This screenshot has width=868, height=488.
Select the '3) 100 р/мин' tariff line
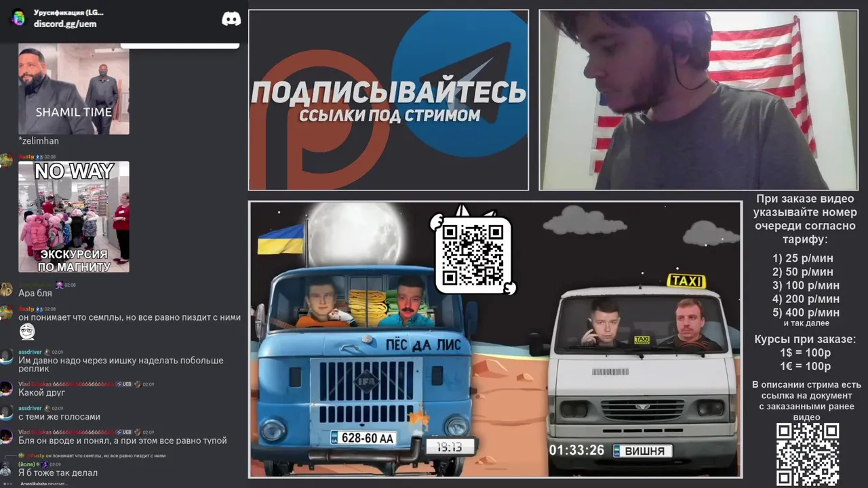point(806,285)
